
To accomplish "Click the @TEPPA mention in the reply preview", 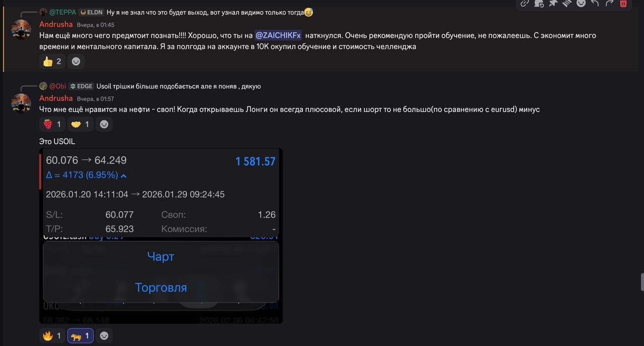I will click(x=56, y=12).
